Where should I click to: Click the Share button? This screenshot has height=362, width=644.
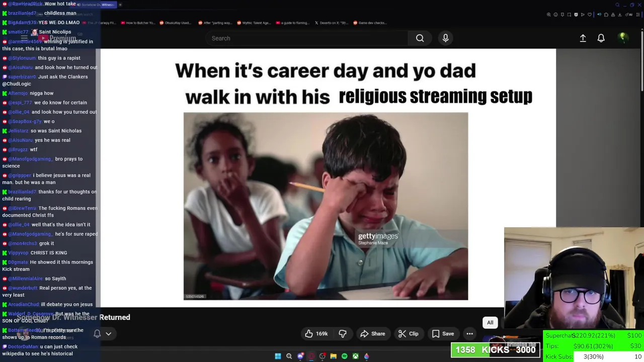coord(372,334)
